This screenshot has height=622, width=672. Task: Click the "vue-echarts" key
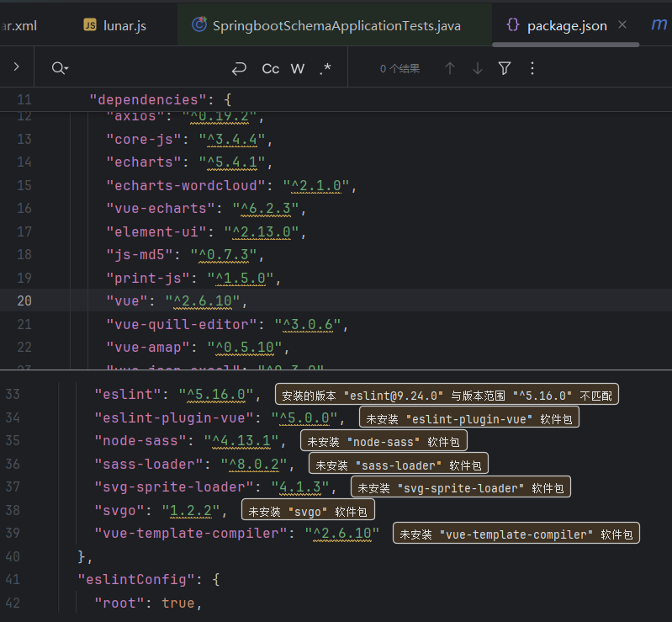pos(161,209)
